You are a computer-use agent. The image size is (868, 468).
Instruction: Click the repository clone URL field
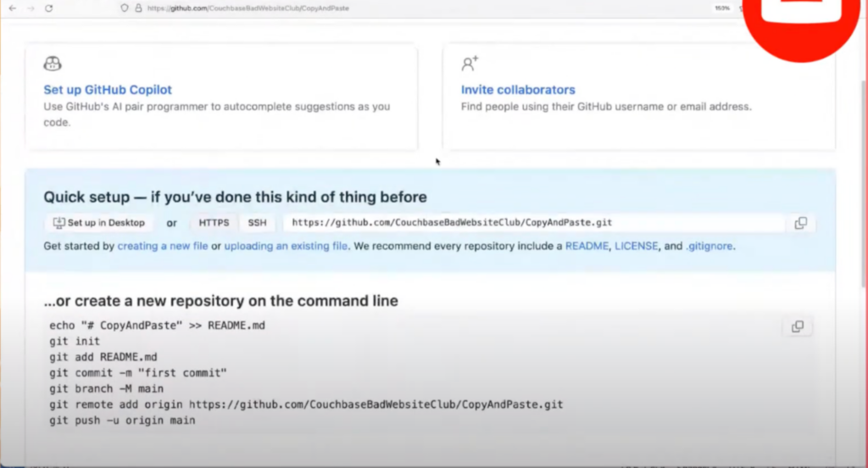coord(534,223)
